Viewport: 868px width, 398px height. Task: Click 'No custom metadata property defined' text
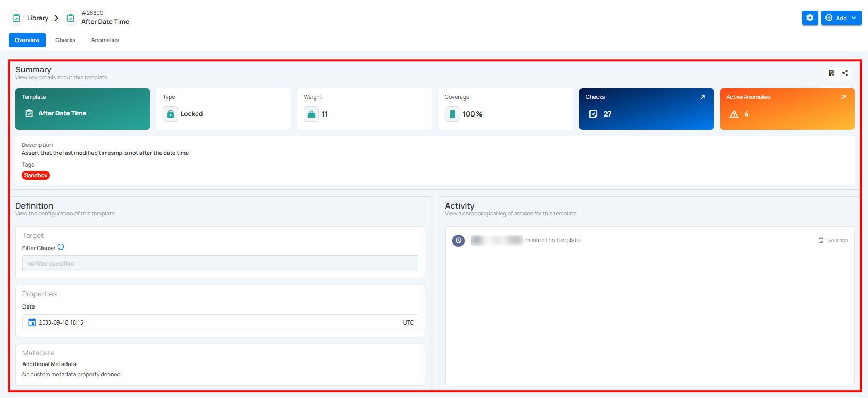point(71,374)
